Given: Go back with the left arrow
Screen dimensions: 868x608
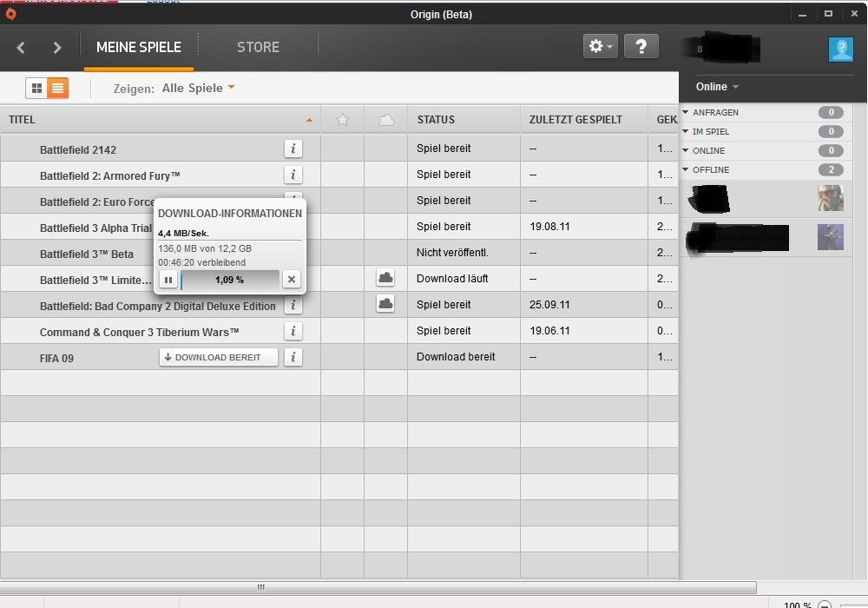Looking at the screenshot, I should 21,48.
